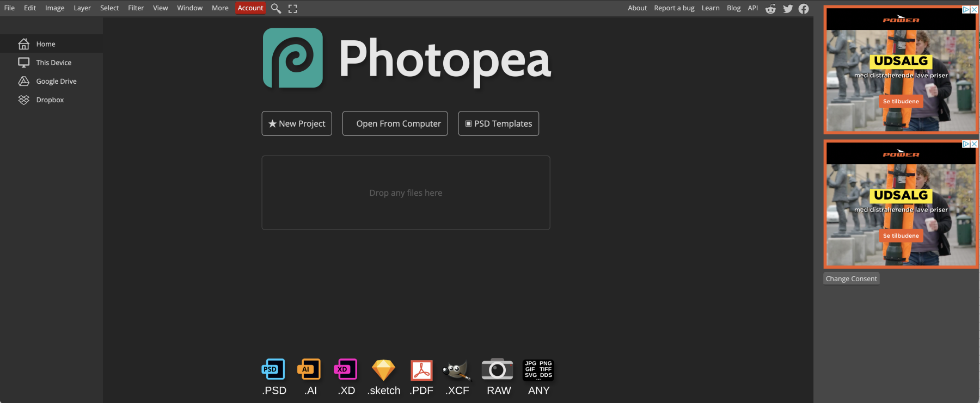The height and width of the screenshot is (403, 980).
Task: Select Dropbox in the sidebar
Action: click(x=51, y=100)
